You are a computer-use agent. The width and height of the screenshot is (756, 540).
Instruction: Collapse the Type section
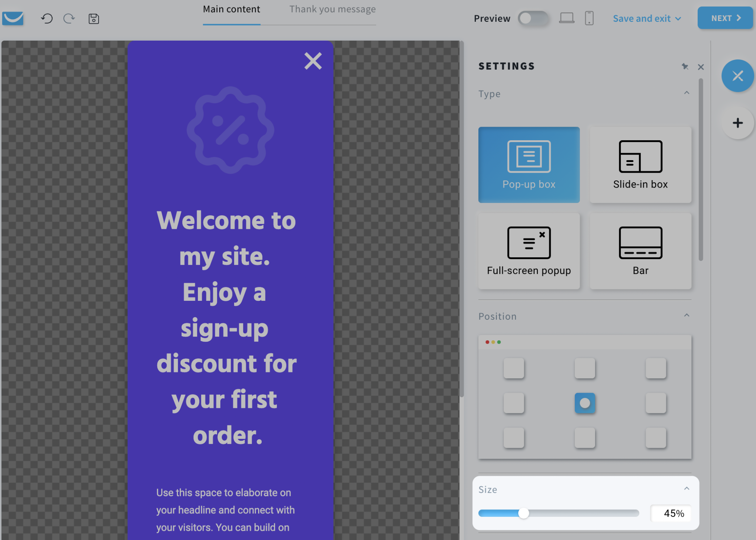tap(686, 93)
